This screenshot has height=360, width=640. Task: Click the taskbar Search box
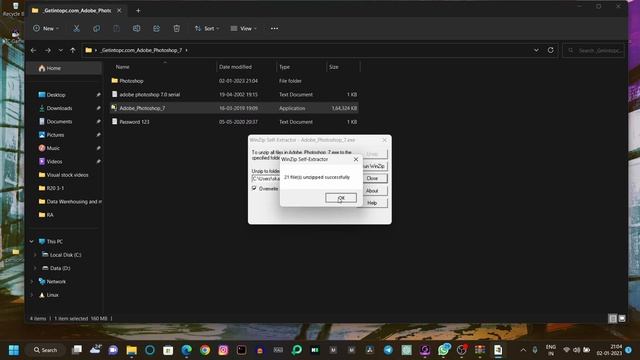pos(46,350)
